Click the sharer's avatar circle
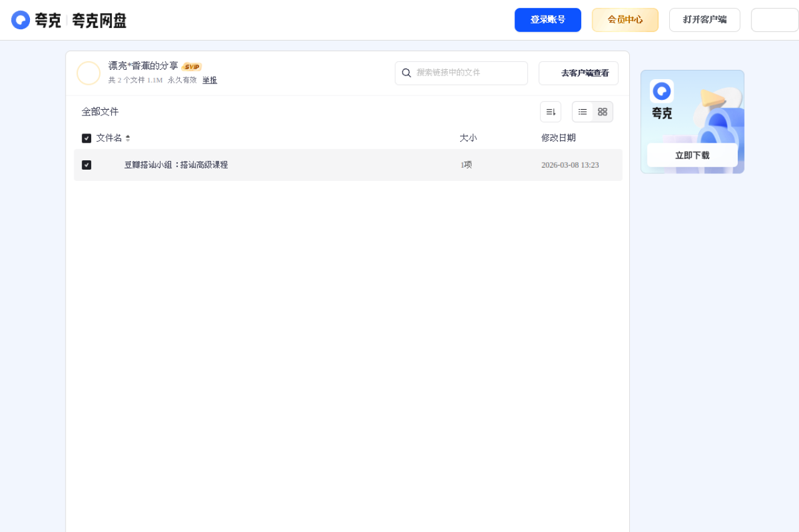The width and height of the screenshot is (799, 532). [x=89, y=73]
